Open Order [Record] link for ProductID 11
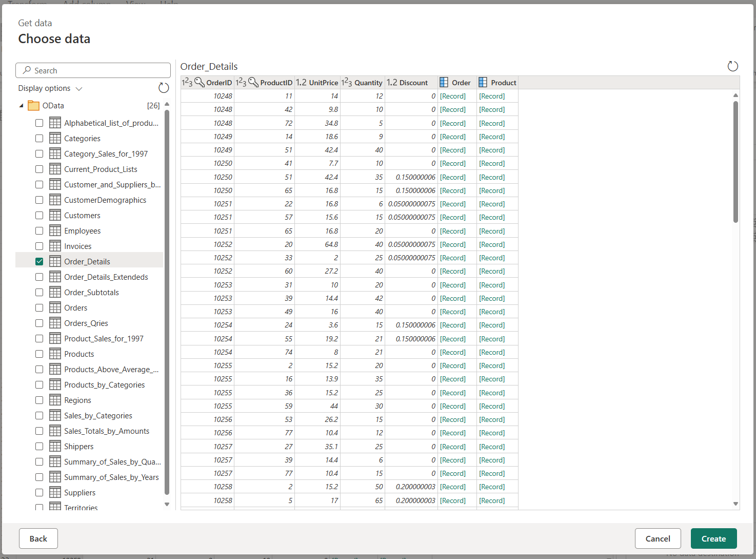Screen dimensions: 756x559 pos(453,96)
